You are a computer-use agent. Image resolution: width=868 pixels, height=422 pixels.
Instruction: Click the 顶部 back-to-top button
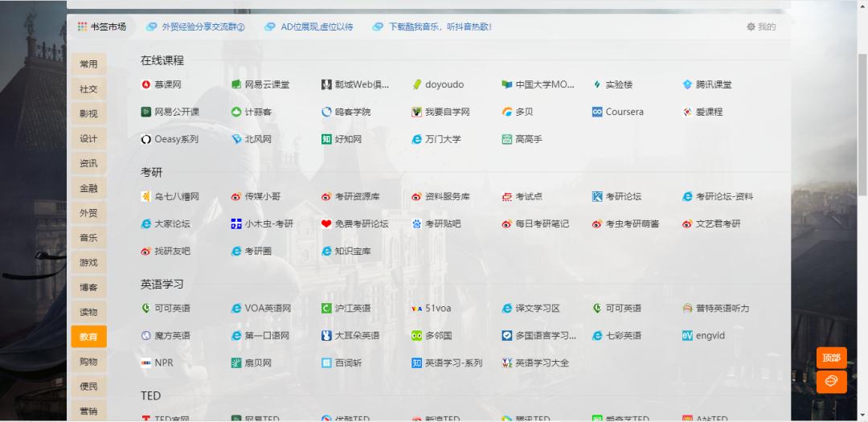click(832, 358)
